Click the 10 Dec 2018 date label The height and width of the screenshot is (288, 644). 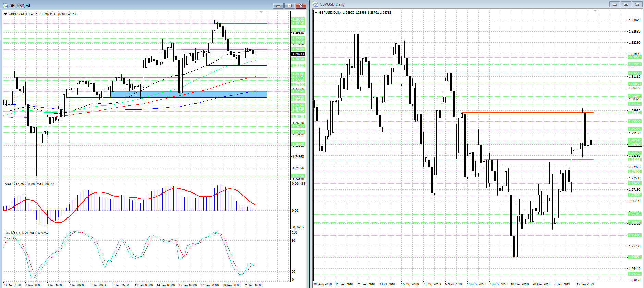tap(520, 284)
